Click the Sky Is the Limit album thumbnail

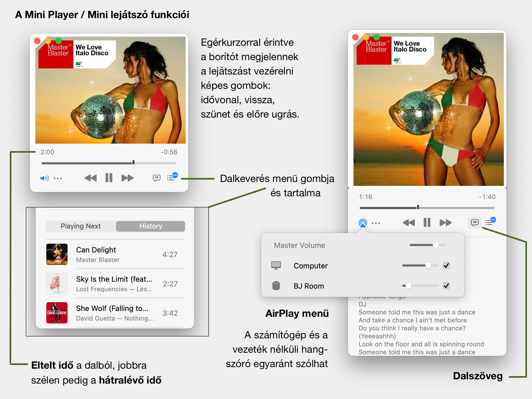(x=57, y=284)
